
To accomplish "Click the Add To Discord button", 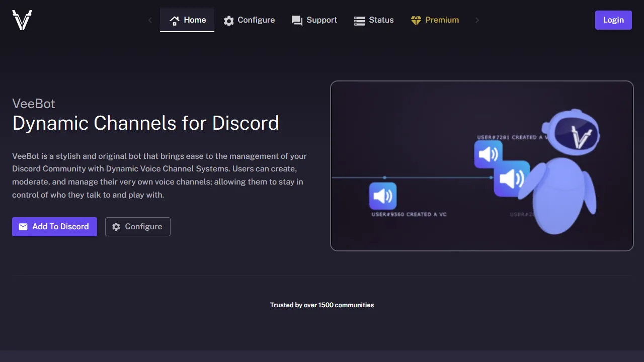I will pyautogui.click(x=54, y=227).
